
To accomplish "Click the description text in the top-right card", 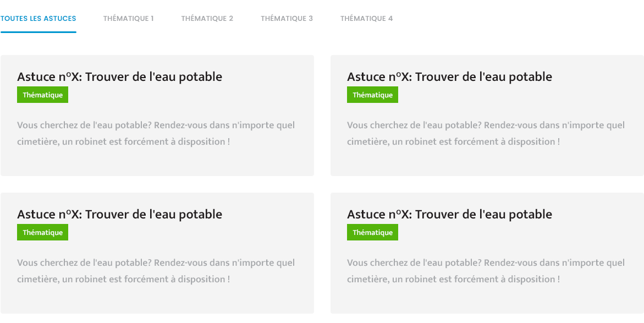I will pos(486,133).
